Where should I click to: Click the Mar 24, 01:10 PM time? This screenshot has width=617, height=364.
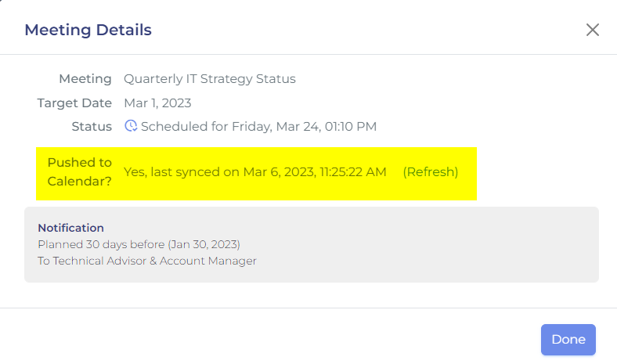click(x=327, y=126)
